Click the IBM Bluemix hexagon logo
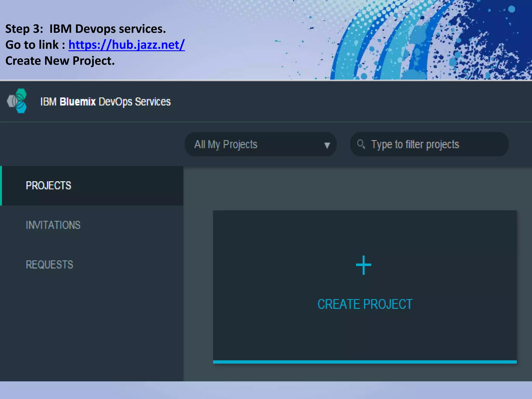The image size is (532, 399). 17,101
